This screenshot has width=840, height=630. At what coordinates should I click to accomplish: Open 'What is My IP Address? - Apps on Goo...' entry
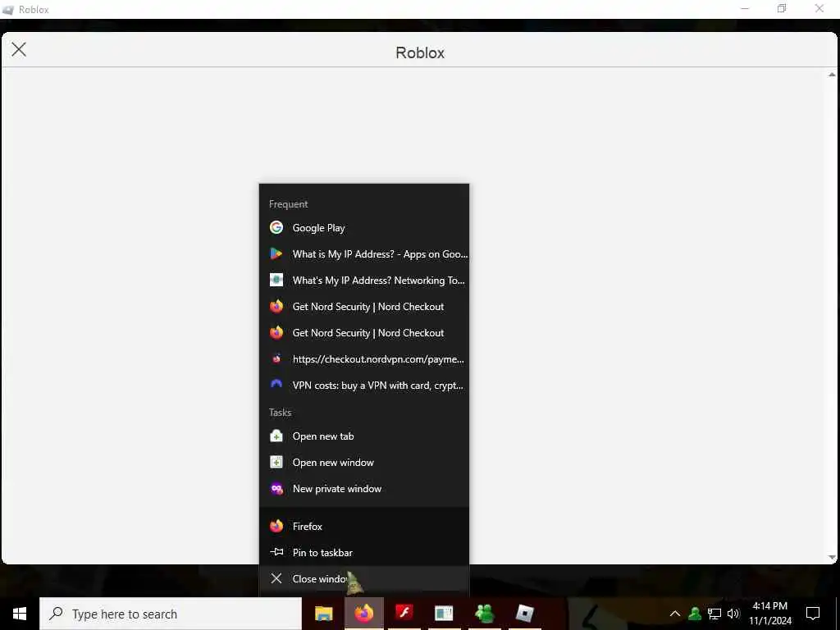coord(363,254)
